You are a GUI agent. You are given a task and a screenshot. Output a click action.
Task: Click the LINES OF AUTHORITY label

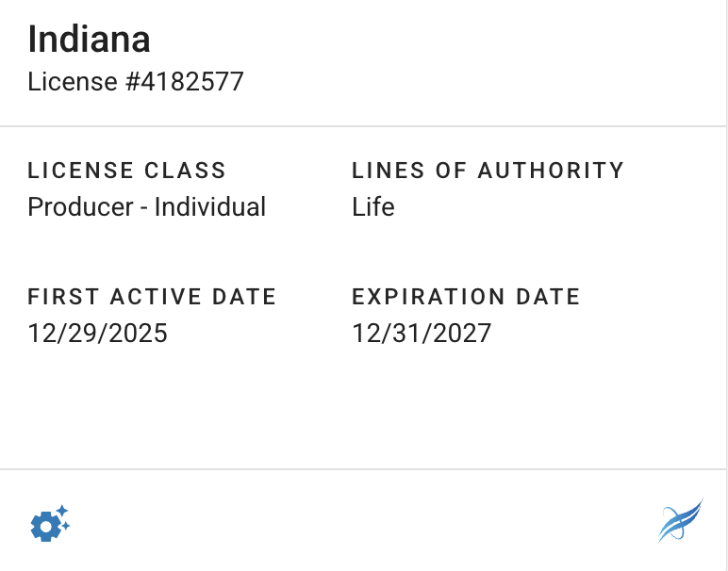pos(488,171)
